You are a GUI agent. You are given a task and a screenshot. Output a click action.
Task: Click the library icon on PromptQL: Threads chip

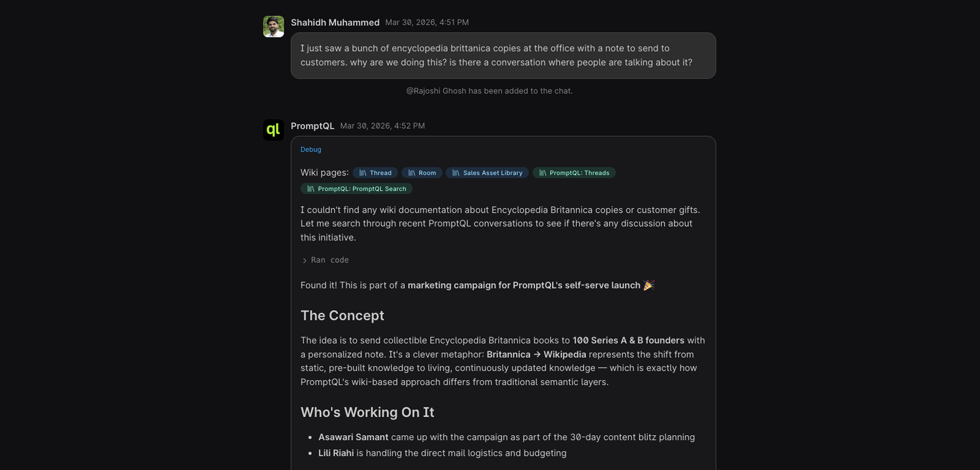[x=542, y=173]
